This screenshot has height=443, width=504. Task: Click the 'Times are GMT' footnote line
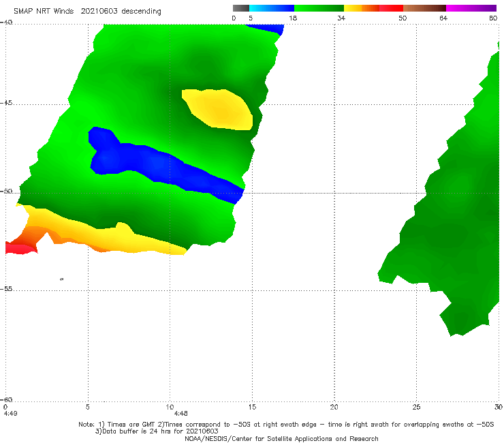click(286, 425)
